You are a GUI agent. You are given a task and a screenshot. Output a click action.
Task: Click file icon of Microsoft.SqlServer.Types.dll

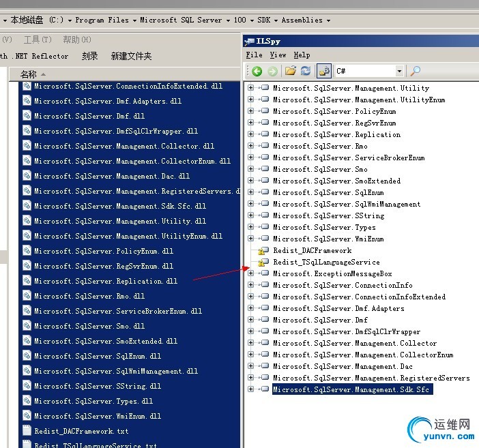(x=27, y=401)
